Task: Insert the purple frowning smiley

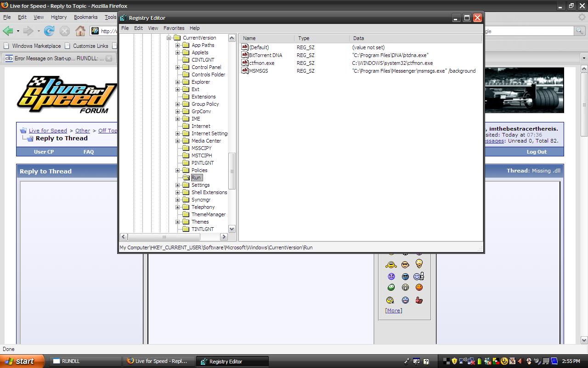Action: coord(391,276)
